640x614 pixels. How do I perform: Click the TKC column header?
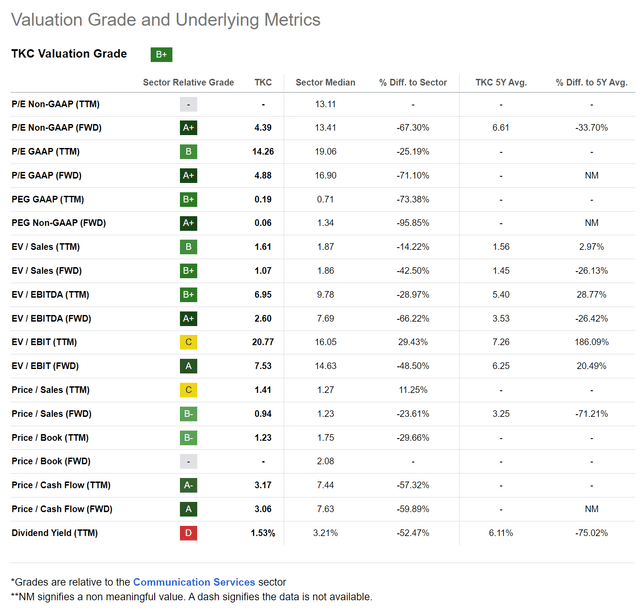click(263, 82)
